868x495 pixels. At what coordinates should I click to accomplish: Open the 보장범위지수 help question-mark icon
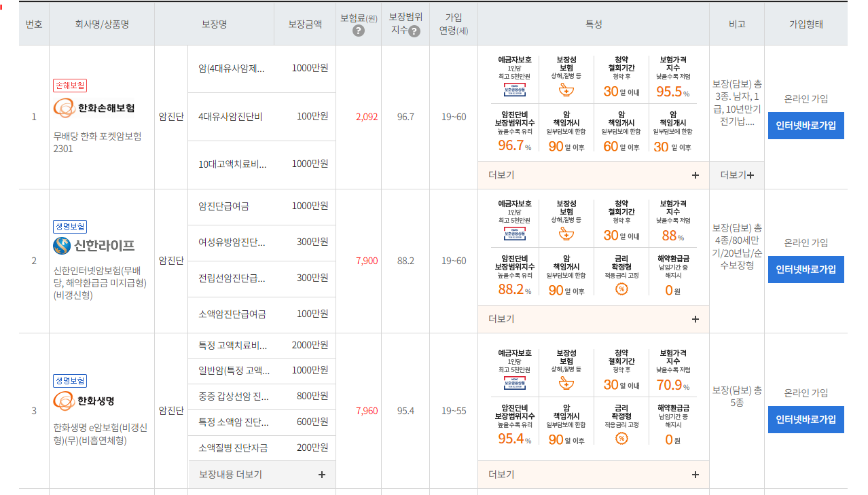pyautogui.click(x=414, y=31)
